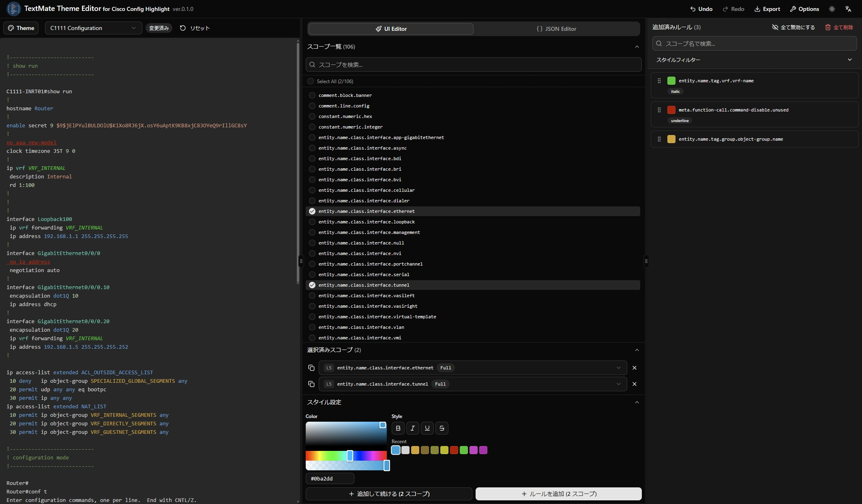Screen dimensions: 862x504
Task: Click the alpha transparency slider
Action: point(346,465)
